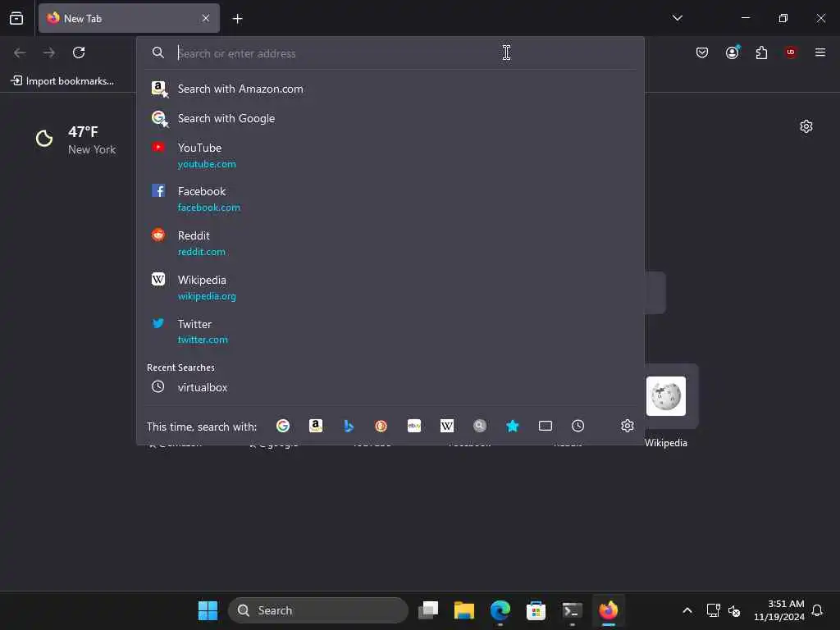The width and height of the screenshot is (840, 630).
Task: Search this time with DuckDuckGo icon
Action: pyautogui.click(x=381, y=426)
